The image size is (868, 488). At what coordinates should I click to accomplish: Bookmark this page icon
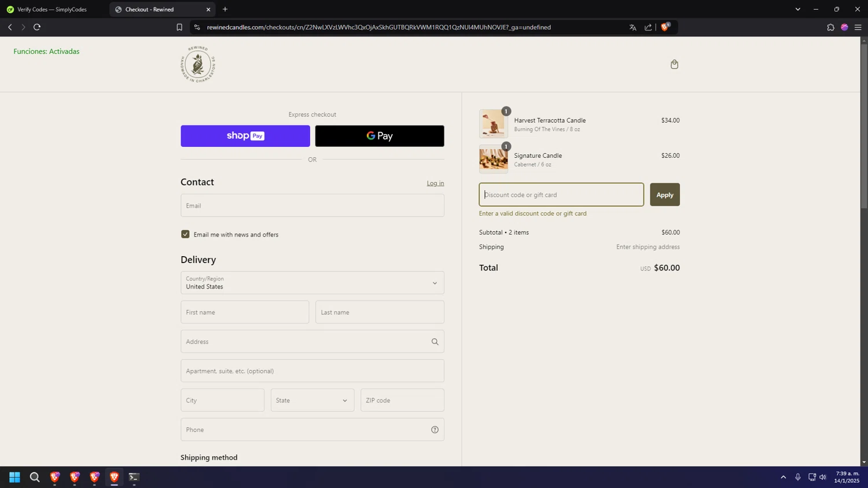[179, 27]
